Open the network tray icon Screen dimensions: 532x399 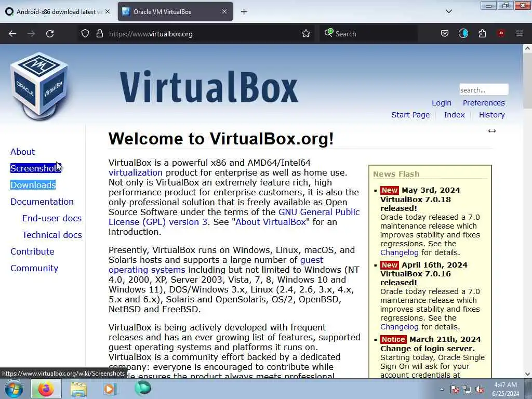click(467, 390)
